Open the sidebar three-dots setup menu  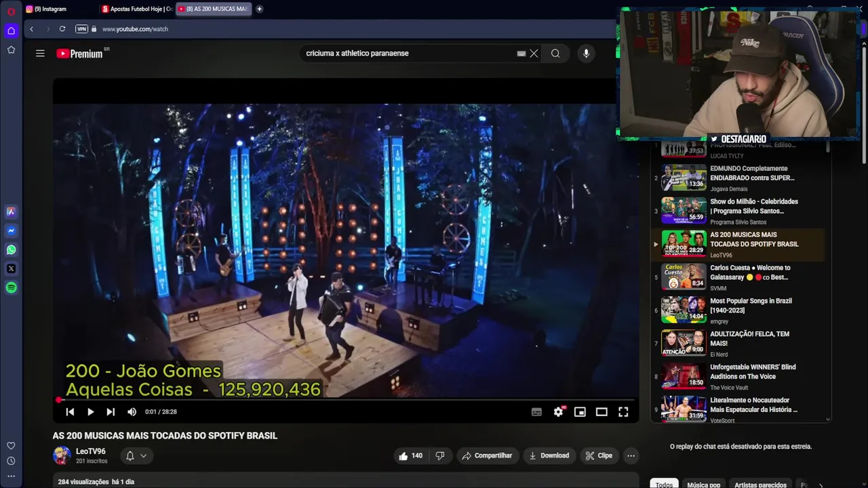pyautogui.click(x=11, y=476)
